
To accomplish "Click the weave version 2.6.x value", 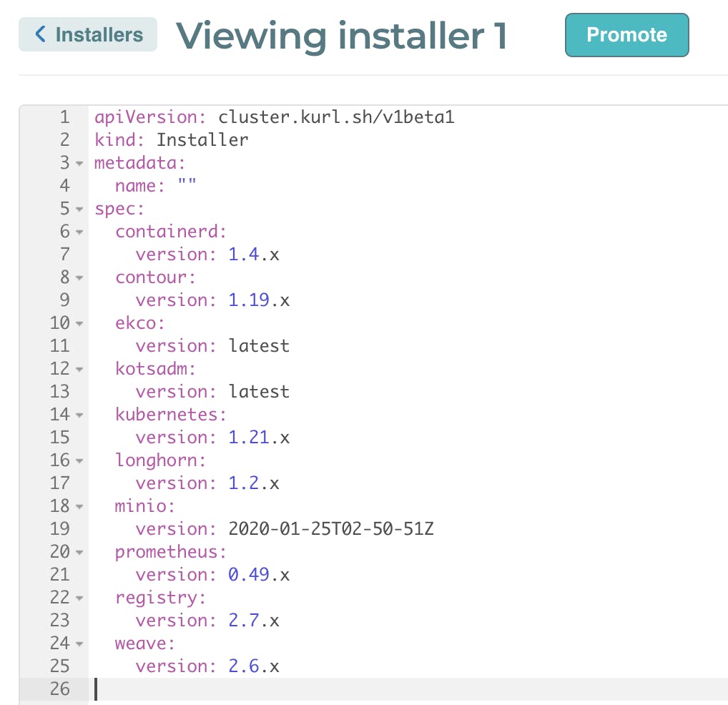I will coord(253,666).
